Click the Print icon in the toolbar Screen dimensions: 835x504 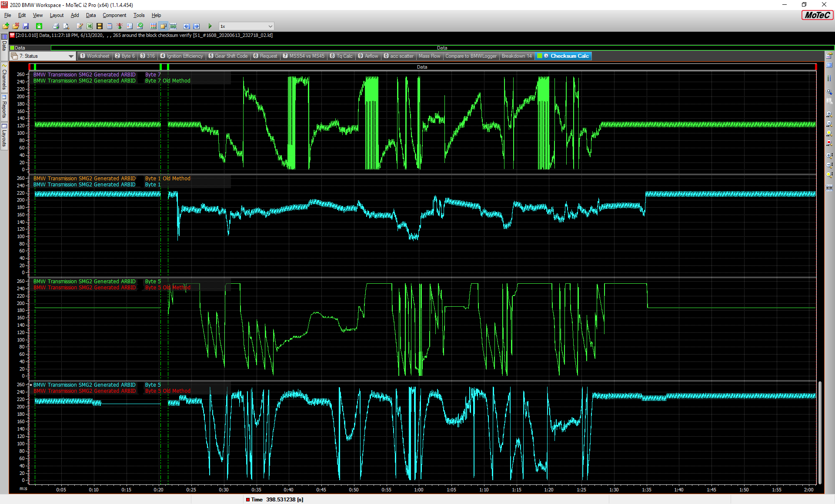coord(56,27)
